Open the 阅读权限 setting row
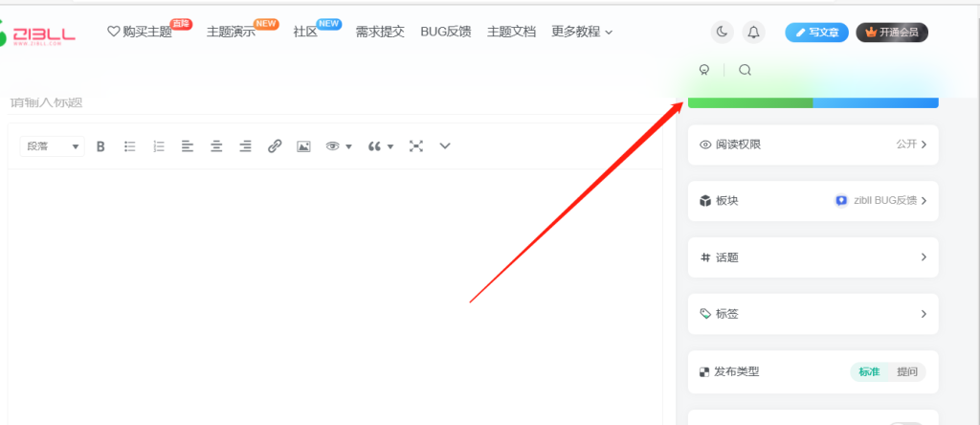Screen dimensions: 980x425 [x=813, y=145]
